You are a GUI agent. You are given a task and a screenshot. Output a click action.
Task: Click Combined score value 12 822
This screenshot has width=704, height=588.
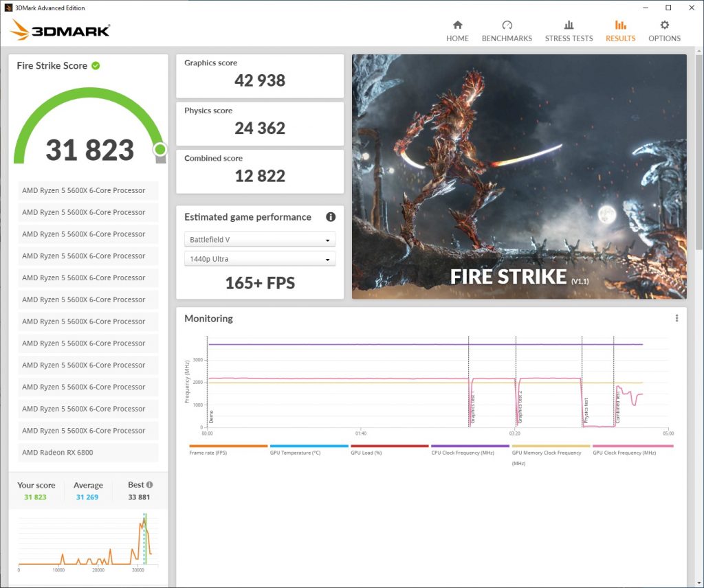[x=259, y=176]
